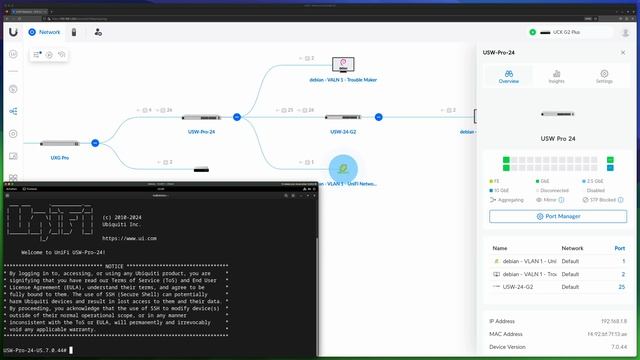Select the debian Trouble Maker client icon

tap(343, 64)
